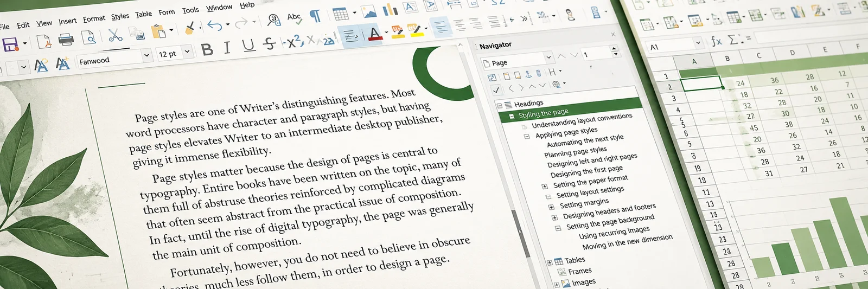The height and width of the screenshot is (289, 868).
Task: Select the Clone Formatting paintbrush
Action: (x=189, y=28)
